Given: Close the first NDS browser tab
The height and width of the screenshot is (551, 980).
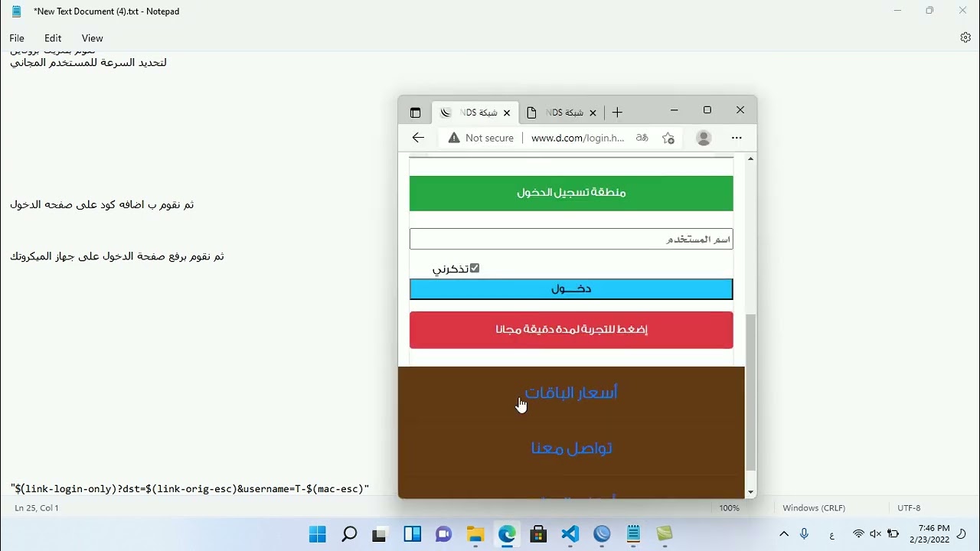Looking at the screenshot, I should (507, 112).
